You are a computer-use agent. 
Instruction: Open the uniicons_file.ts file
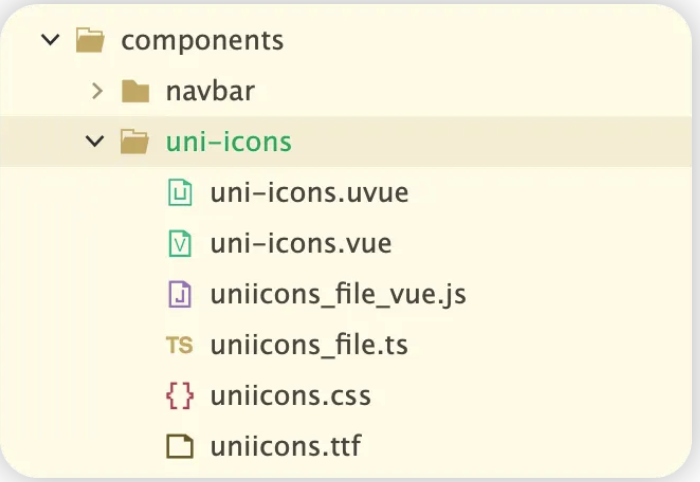[309, 345]
